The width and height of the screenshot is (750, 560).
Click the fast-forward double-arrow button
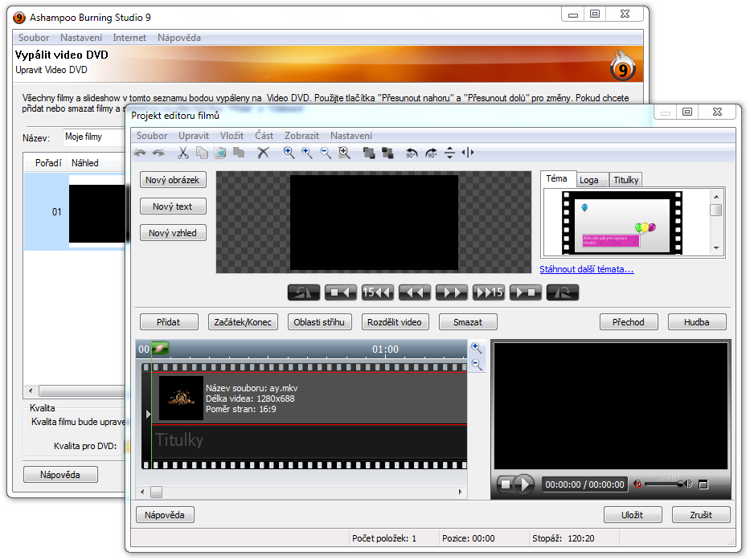pos(452,292)
